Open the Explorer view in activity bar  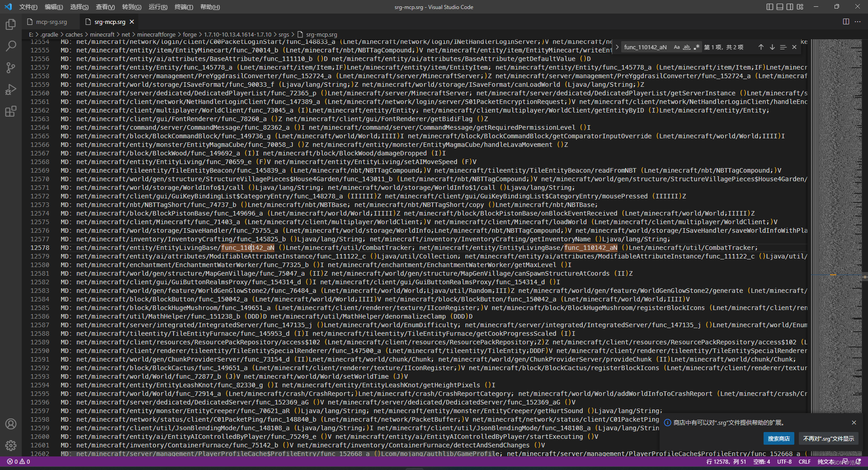point(11,24)
